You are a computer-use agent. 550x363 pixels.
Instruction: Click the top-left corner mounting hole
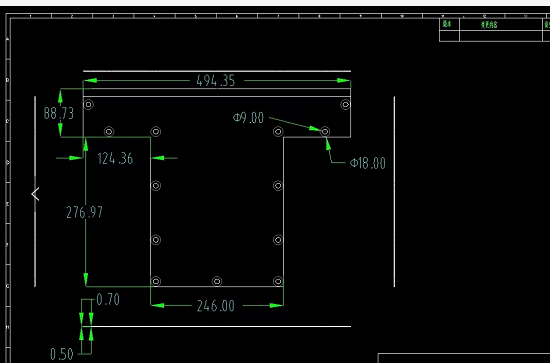point(88,105)
